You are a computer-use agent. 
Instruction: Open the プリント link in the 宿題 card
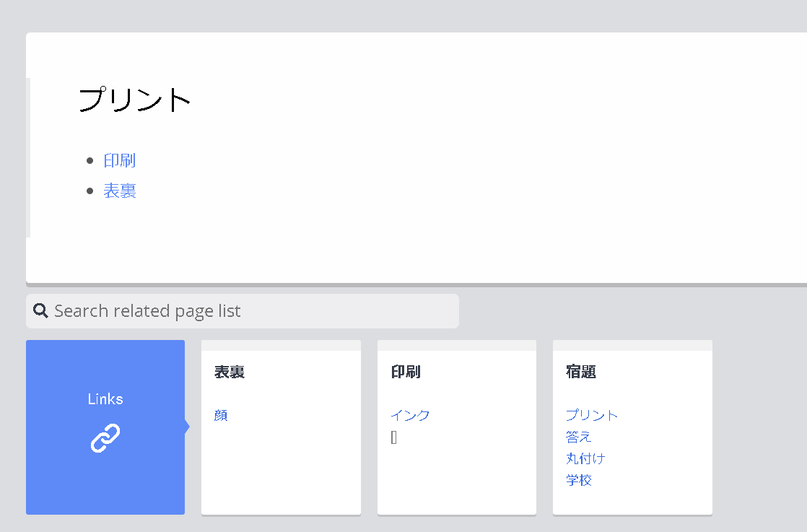pyautogui.click(x=592, y=415)
